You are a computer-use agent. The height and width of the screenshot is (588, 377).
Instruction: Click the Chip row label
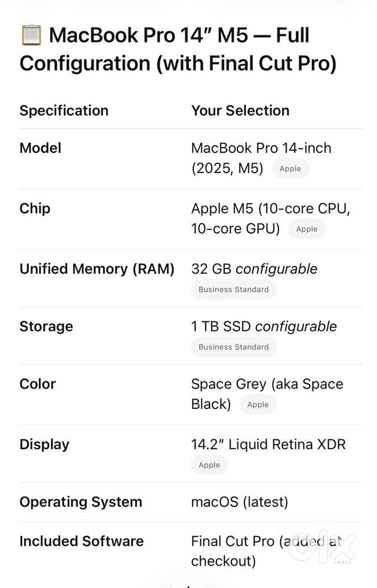[35, 208]
